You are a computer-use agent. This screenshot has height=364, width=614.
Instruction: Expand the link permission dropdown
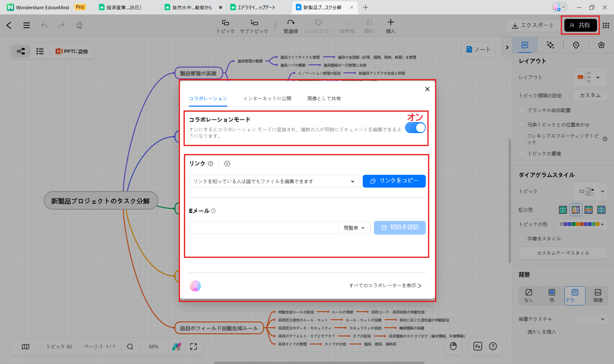point(274,181)
